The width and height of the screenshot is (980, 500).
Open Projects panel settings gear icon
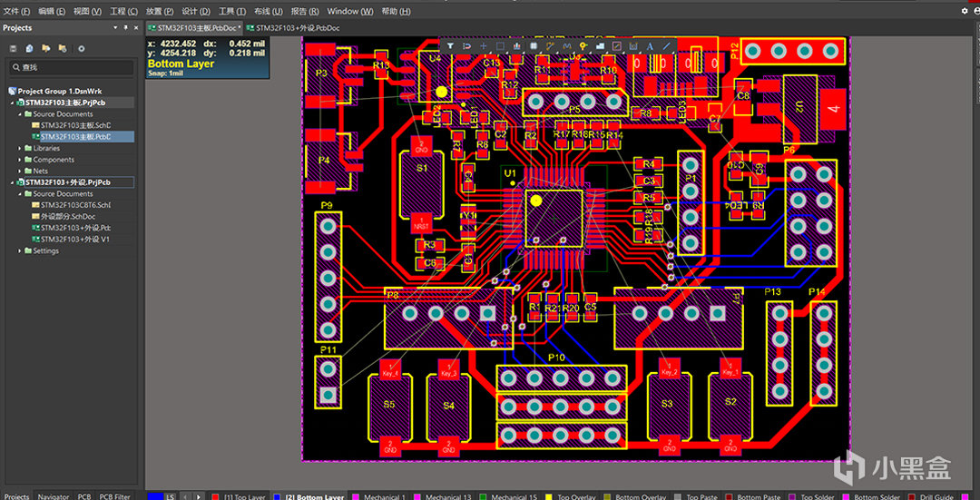click(81, 48)
